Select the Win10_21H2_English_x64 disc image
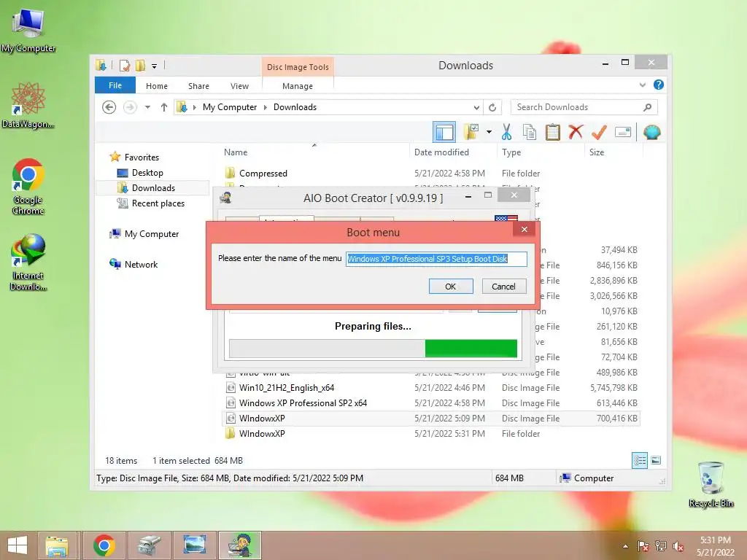This screenshot has height=560, width=747. tap(286, 388)
